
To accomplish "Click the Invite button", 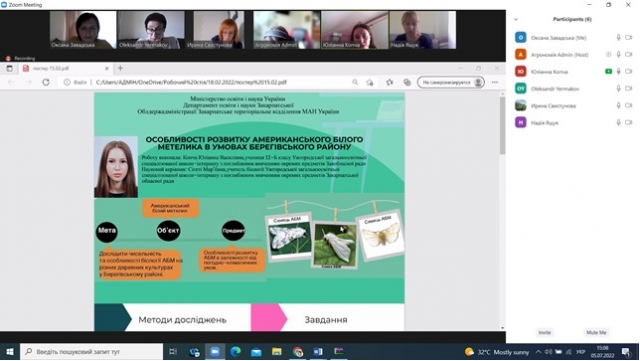I will point(544,332).
